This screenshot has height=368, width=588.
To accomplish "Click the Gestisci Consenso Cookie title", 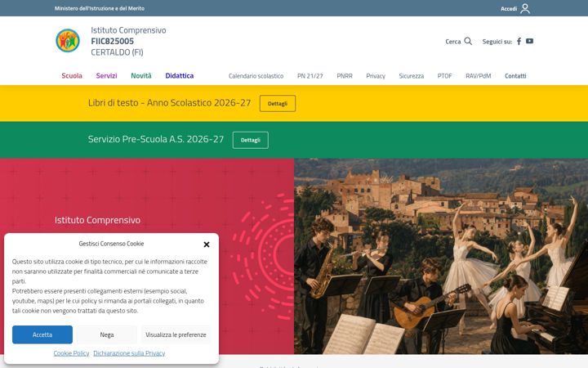I will pyautogui.click(x=111, y=244).
